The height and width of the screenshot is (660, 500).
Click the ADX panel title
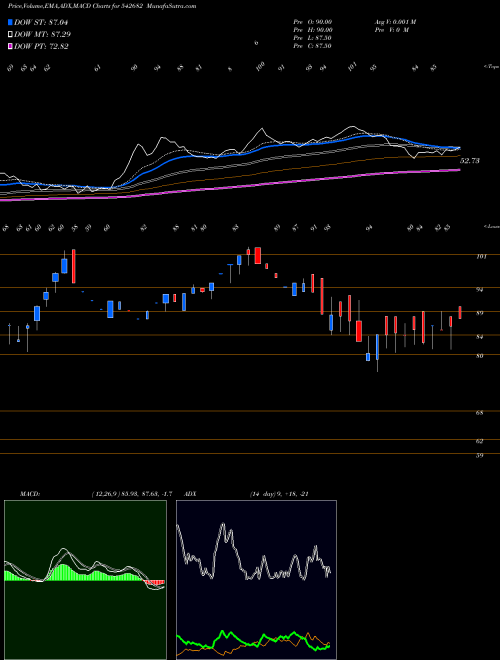click(x=190, y=494)
